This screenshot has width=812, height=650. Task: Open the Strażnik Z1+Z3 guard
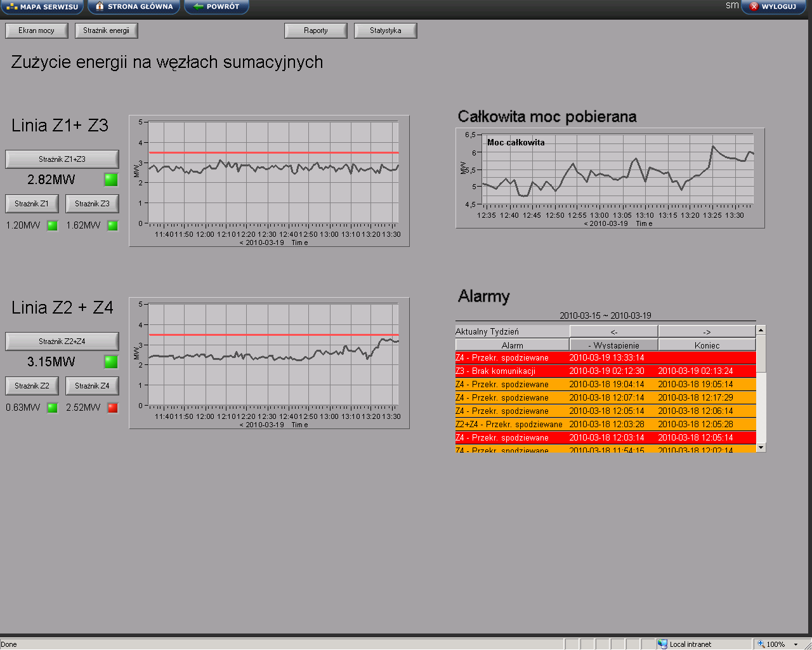point(62,159)
